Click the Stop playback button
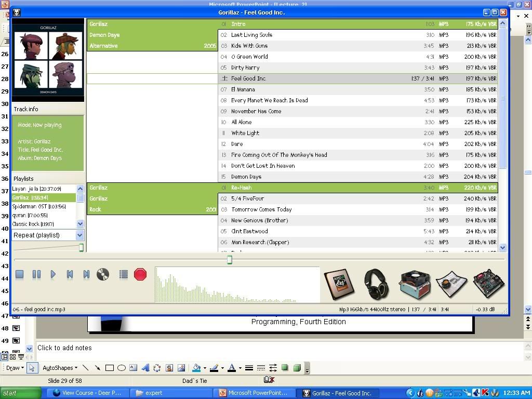Screen dimensions: 532x399 (20, 274)
